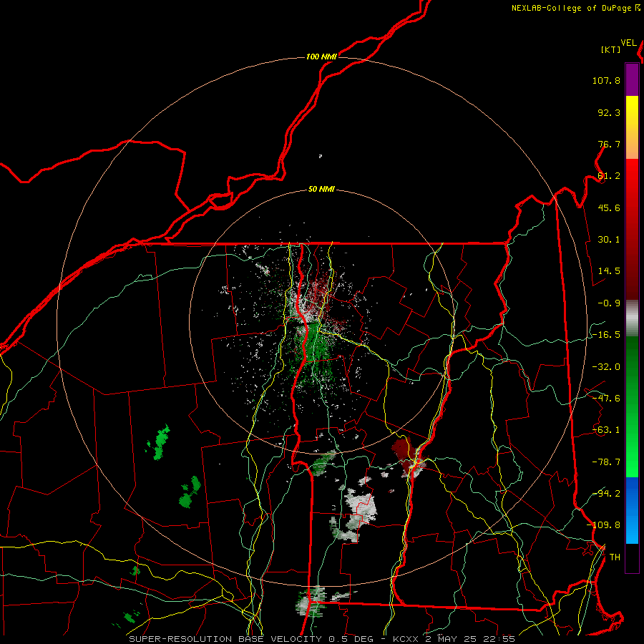Click the 30.1 velocity scale value
This screenshot has width=644, height=644.
(x=609, y=240)
